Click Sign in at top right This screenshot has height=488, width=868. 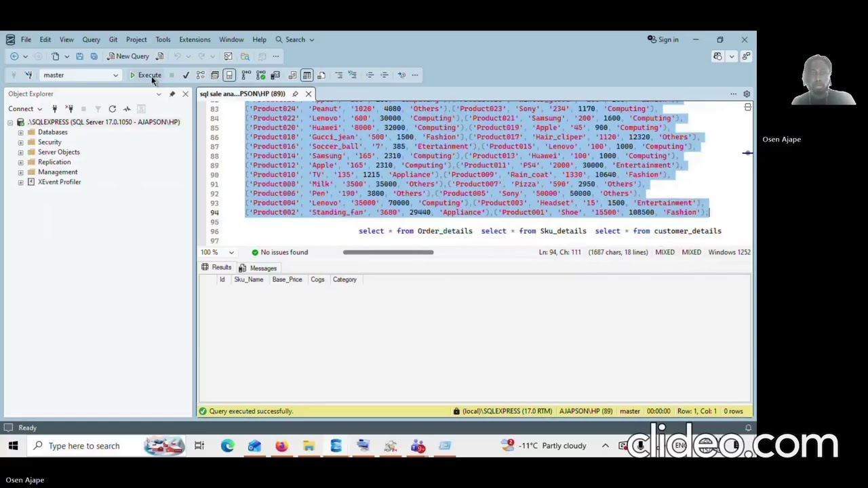click(x=663, y=39)
